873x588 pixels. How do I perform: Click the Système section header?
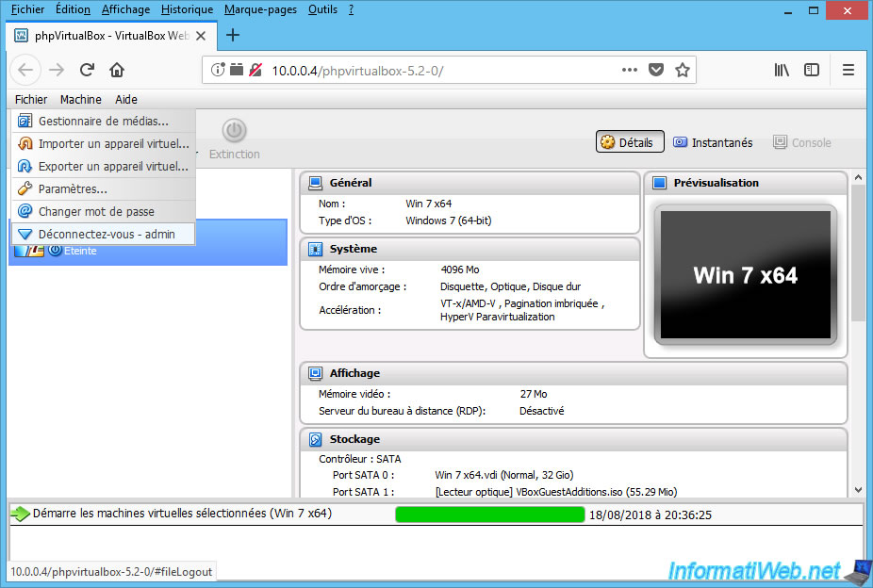[x=469, y=249]
